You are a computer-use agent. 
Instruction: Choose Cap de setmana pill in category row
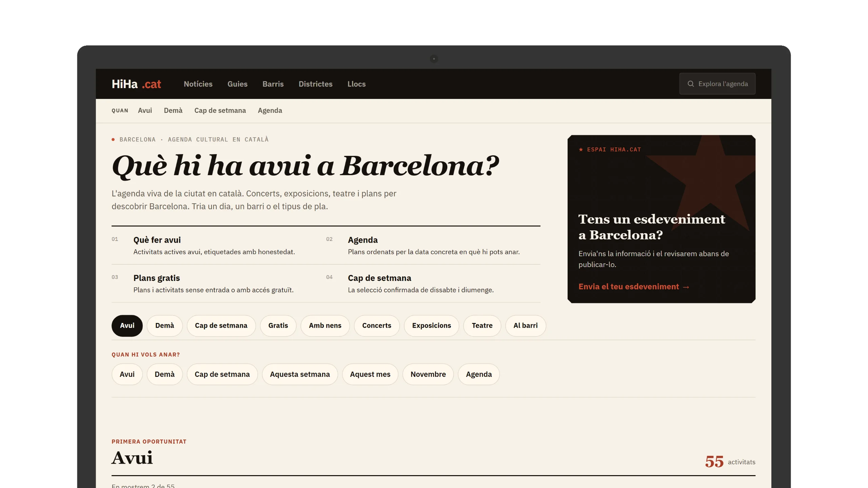pos(221,326)
